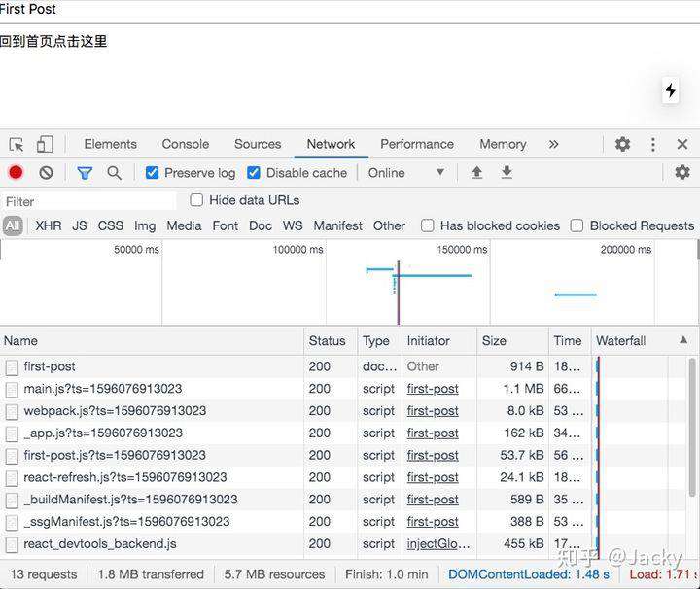Activate the inspect element picker icon

click(17, 145)
